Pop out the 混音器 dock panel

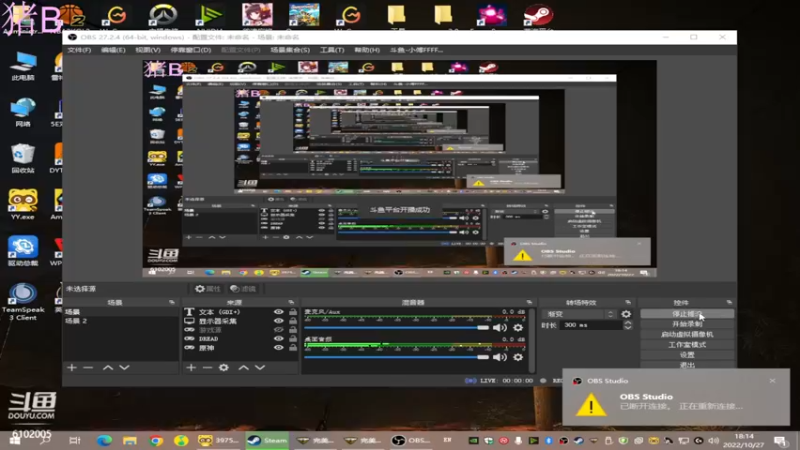pyautogui.click(x=529, y=303)
